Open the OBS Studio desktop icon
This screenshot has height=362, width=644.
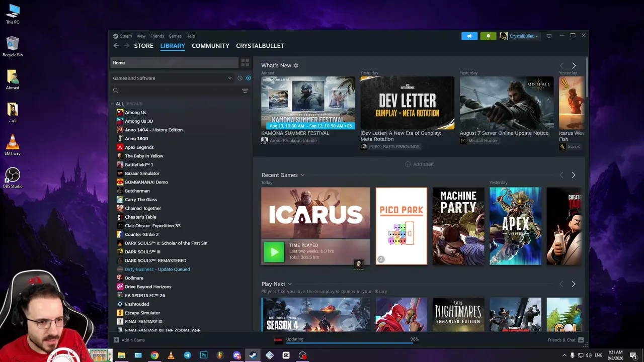point(13,178)
